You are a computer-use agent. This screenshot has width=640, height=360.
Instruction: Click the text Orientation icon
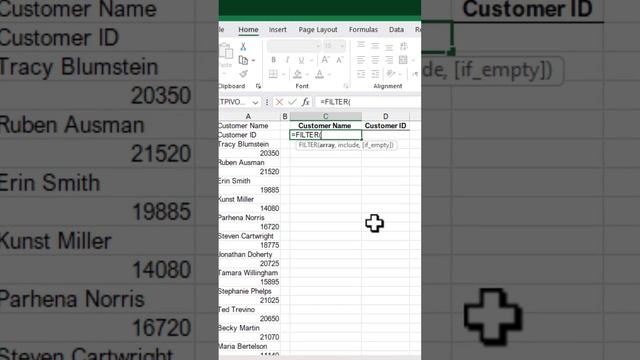pyautogui.click(x=391, y=74)
